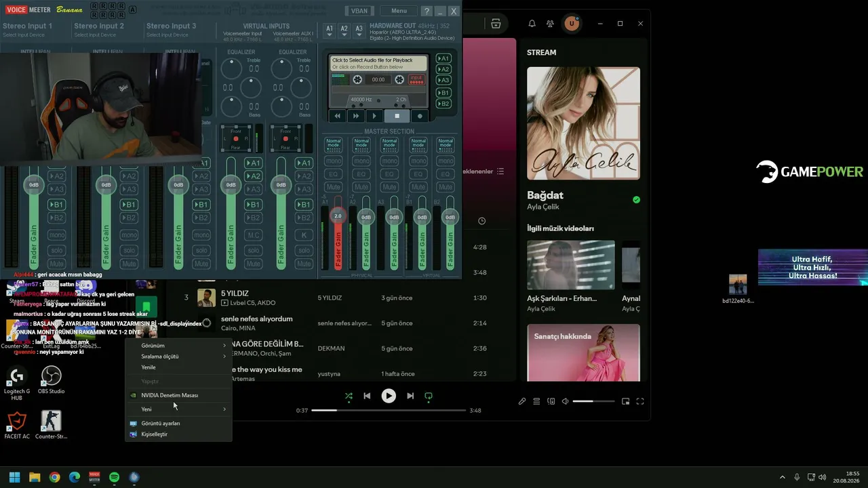Image resolution: width=868 pixels, height=488 pixels.
Task: Choose Yenile in context menu
Action: 178,367
